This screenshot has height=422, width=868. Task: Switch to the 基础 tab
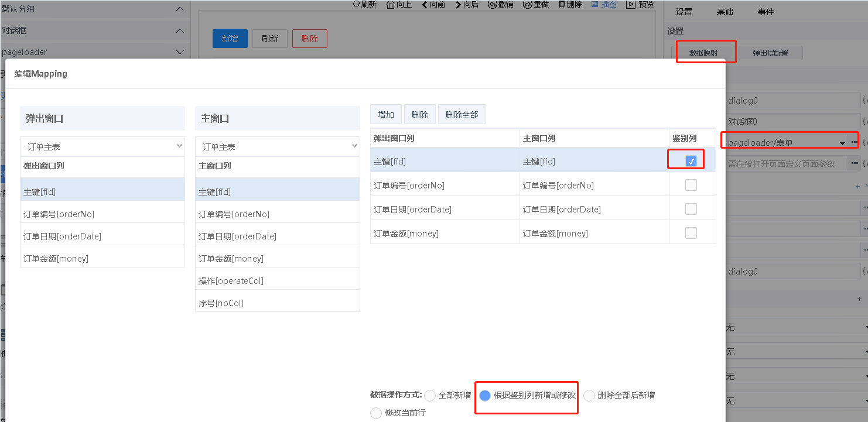(725, 12)
